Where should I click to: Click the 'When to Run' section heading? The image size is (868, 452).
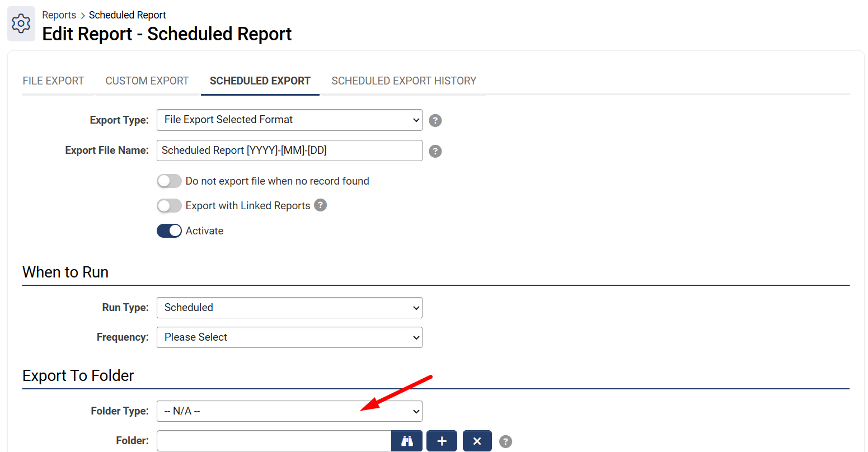[65, 272]
